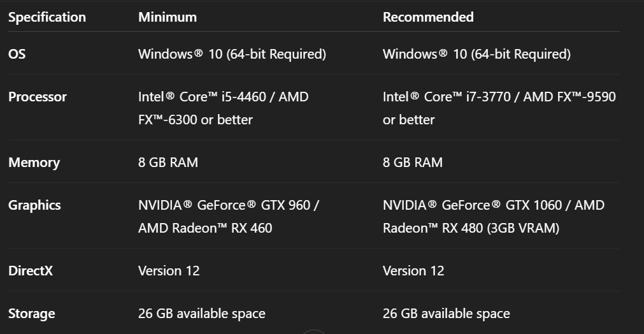Click the Minimum Windows 10 OS value

pyautogui.click(x=232, y=54)
